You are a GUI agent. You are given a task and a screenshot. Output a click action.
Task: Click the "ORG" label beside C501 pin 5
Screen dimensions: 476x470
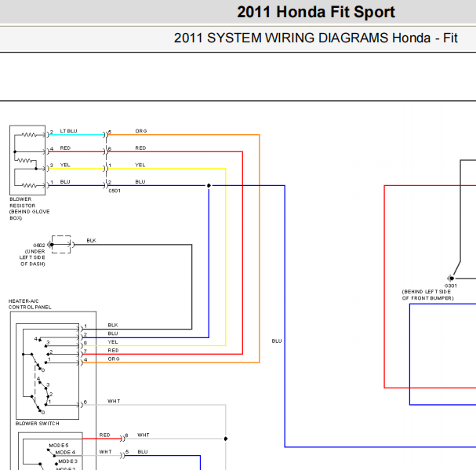click(141, 131)
